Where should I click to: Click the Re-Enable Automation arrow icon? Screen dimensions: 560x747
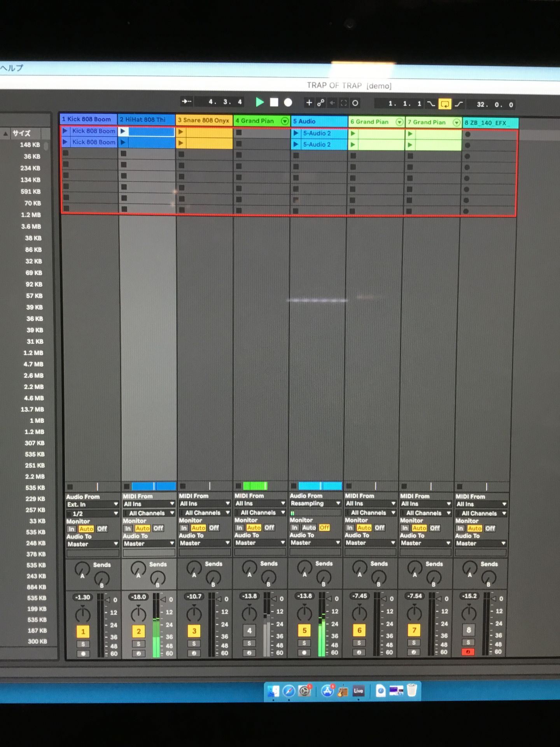click(332, 103)
